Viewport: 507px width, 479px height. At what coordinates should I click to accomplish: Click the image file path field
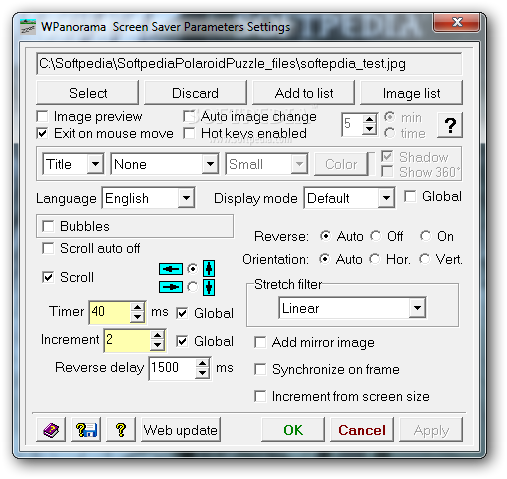pos(249,63)
